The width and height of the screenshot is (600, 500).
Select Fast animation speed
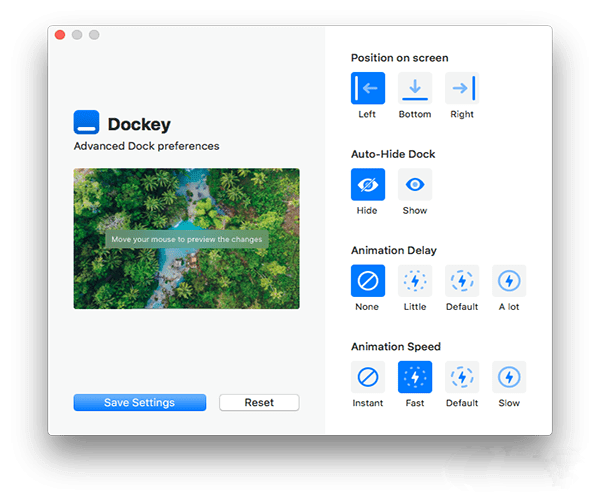415,377
